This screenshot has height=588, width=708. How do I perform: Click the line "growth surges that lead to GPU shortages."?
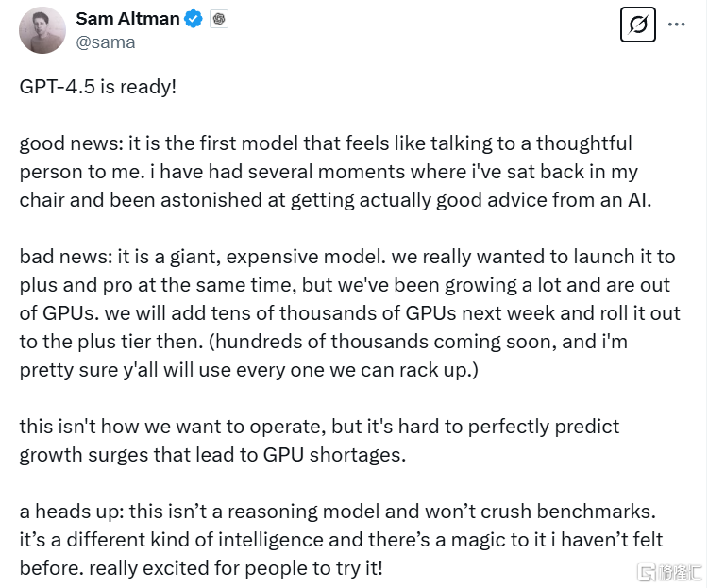coord(212,455)
